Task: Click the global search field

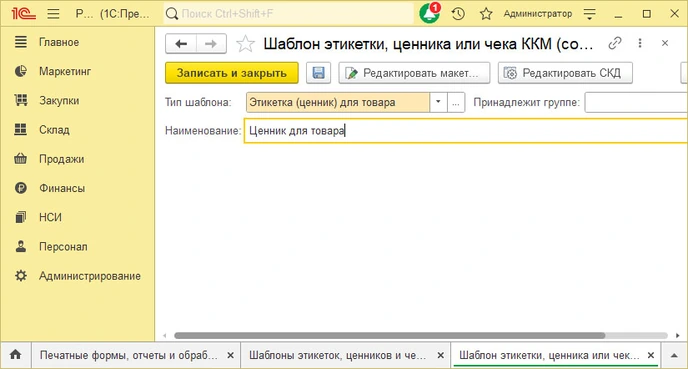Action: coord(289,14)
